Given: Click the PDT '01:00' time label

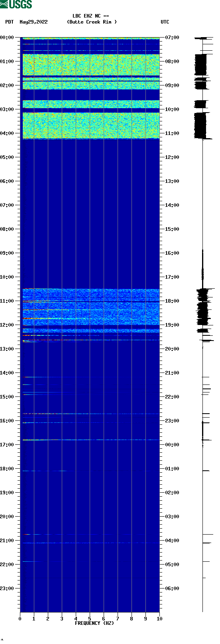Looking at the screenshot, I should click(7, 61).
